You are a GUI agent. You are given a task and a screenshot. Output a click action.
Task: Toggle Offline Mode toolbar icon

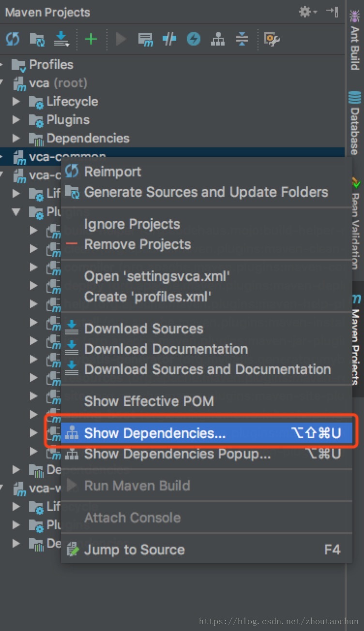click(x=169, y=39)
